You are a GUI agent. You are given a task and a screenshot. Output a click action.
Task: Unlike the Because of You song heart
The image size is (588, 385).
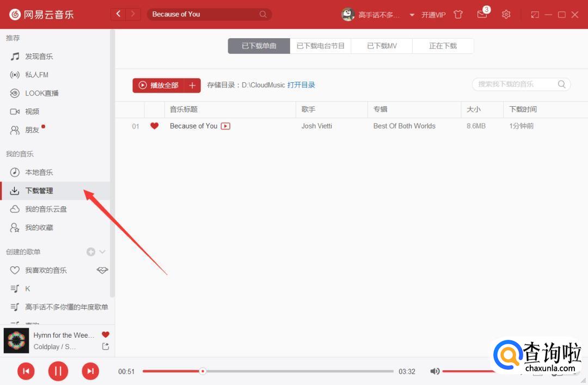pyautogui.click(x=154, y=126)
